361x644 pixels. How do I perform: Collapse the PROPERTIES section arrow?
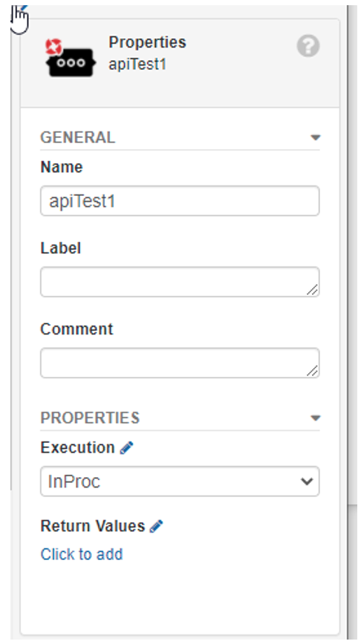316,418
